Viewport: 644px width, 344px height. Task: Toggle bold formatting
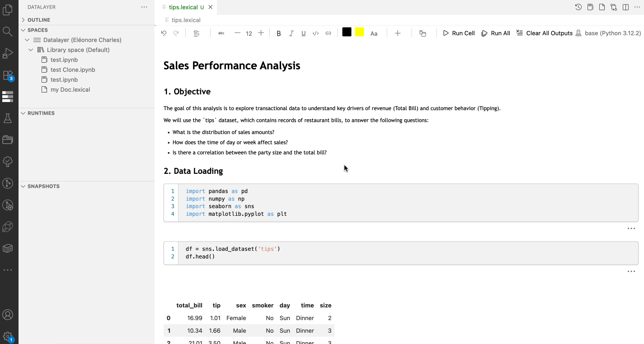(x=278, y=33)
